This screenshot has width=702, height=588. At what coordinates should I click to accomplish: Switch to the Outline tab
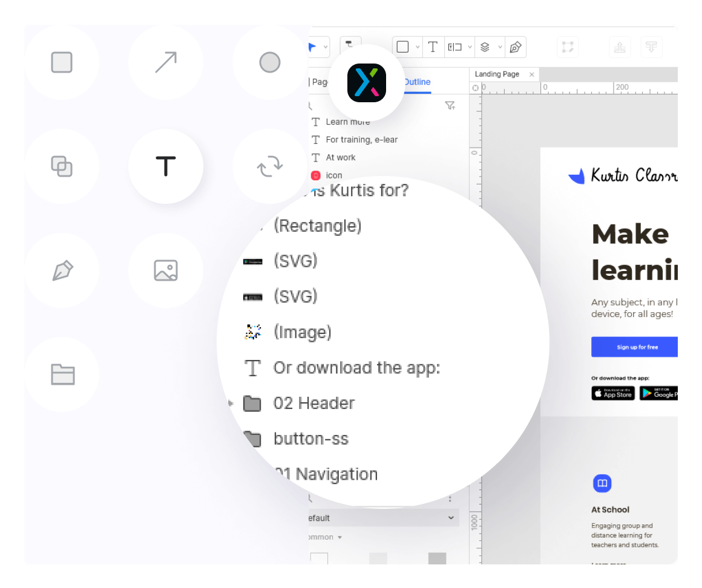[418, 82]
